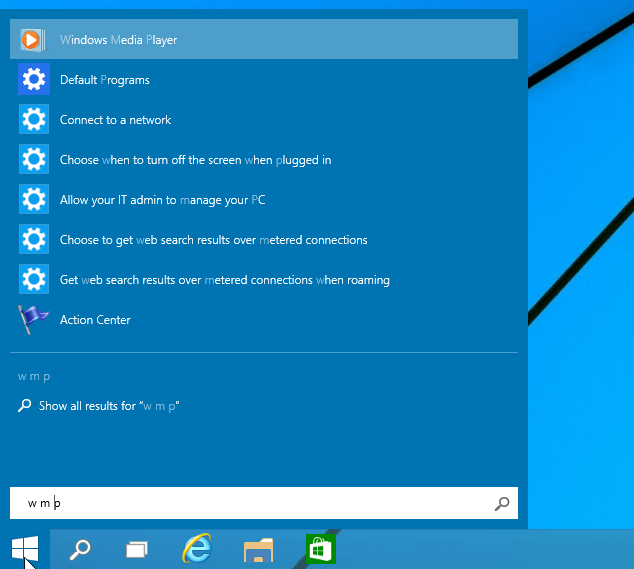Select the Default Programs result text
The height and width of the screenshot is (569, 634).
point(104,80)
